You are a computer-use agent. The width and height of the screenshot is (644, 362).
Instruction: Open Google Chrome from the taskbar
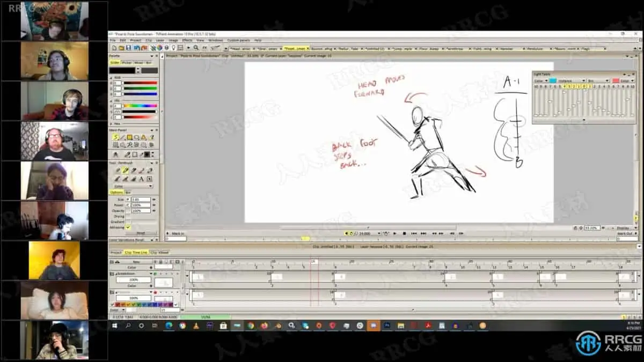pos(251,326)
